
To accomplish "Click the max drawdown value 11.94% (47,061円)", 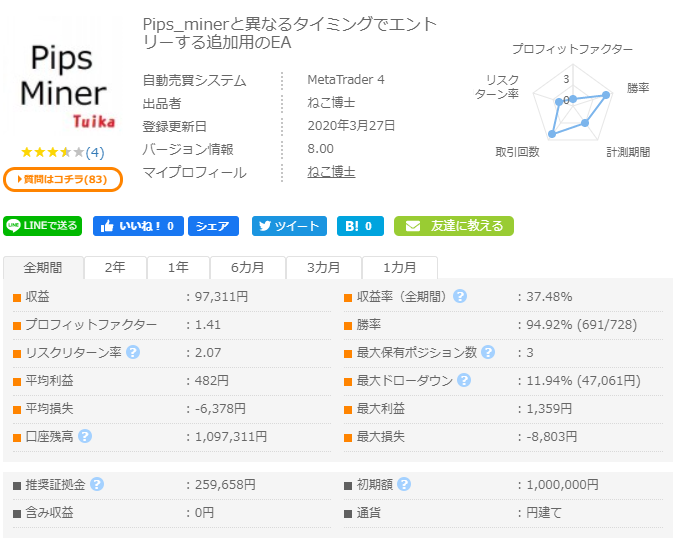I will (x=583, y=380).
